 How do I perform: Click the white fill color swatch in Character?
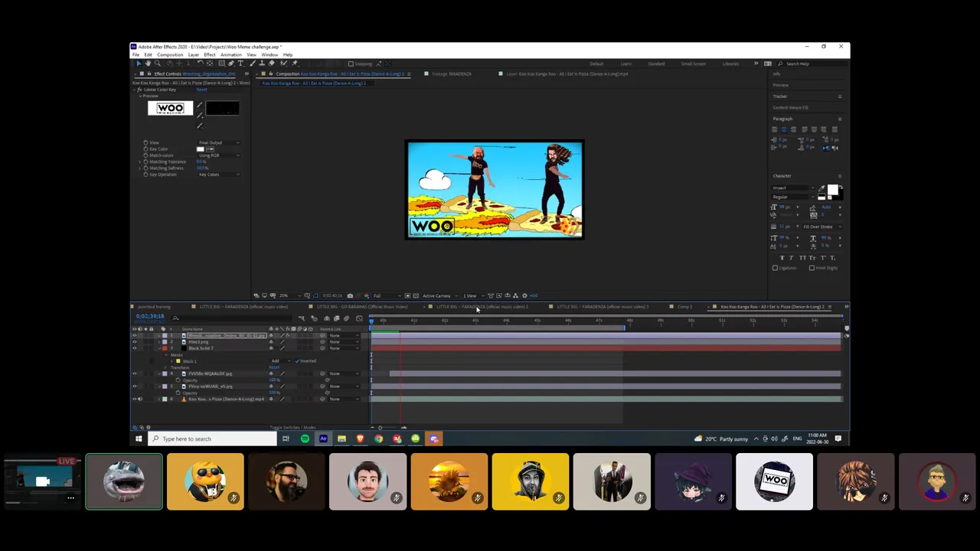pyautogui.click(x=833, y=190)
